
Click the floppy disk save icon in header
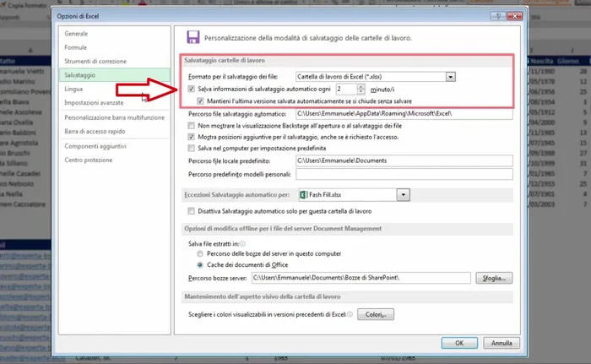coord(192,37)
